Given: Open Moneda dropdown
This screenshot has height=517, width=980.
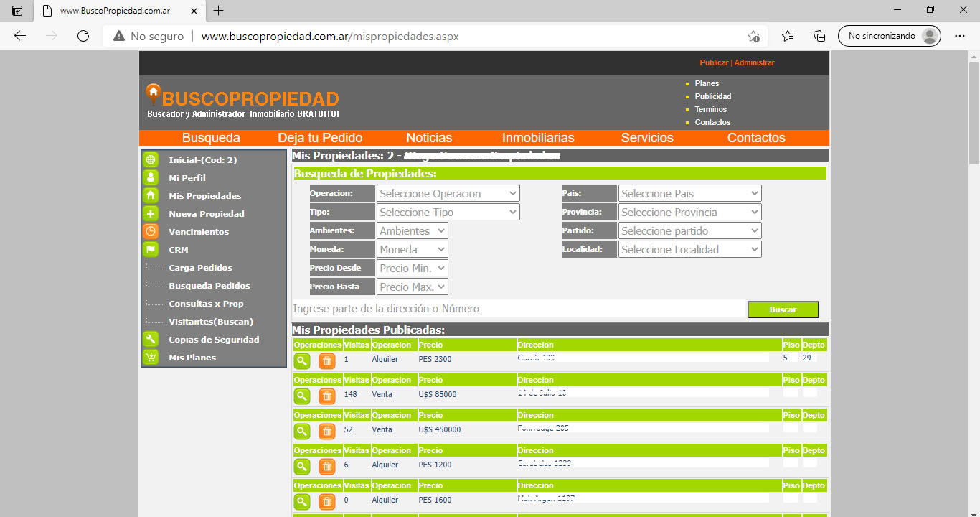Looking at the screenshot, I should [413, 250].
